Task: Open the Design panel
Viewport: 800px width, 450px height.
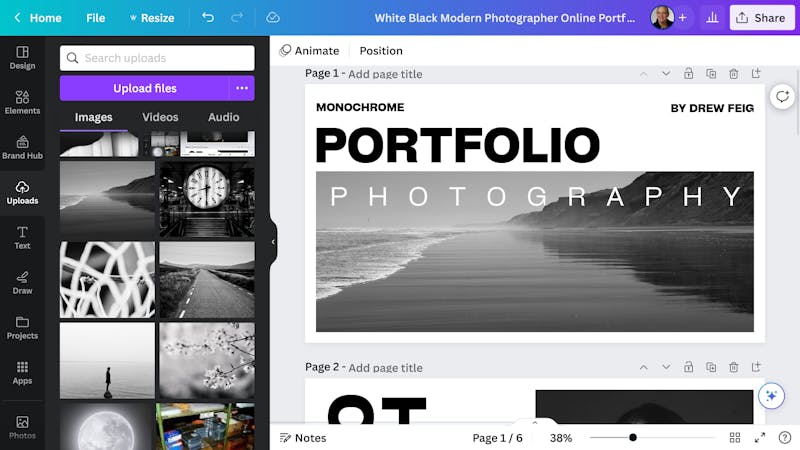Action: click(x=22, y=58)
